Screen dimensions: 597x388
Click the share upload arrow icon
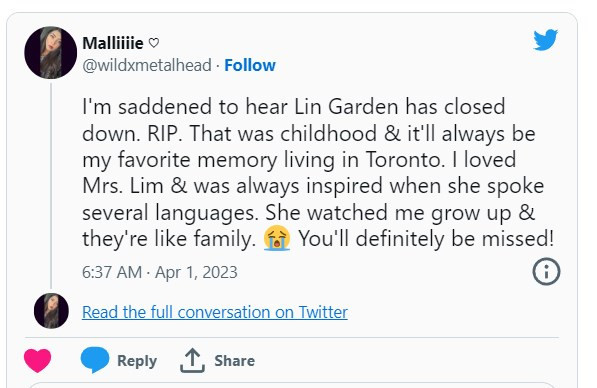192,360
